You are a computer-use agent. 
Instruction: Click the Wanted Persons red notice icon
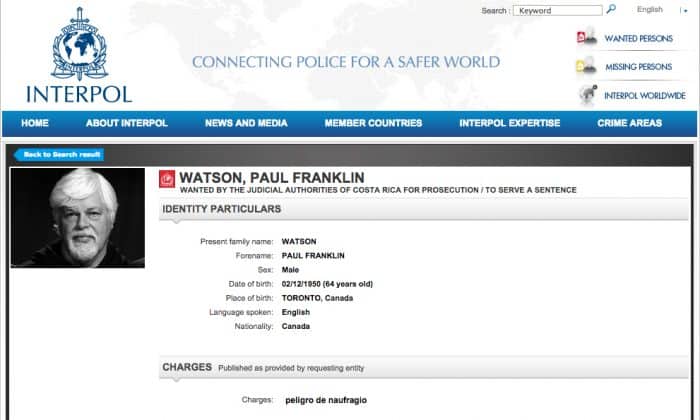[x=587, y=37]
